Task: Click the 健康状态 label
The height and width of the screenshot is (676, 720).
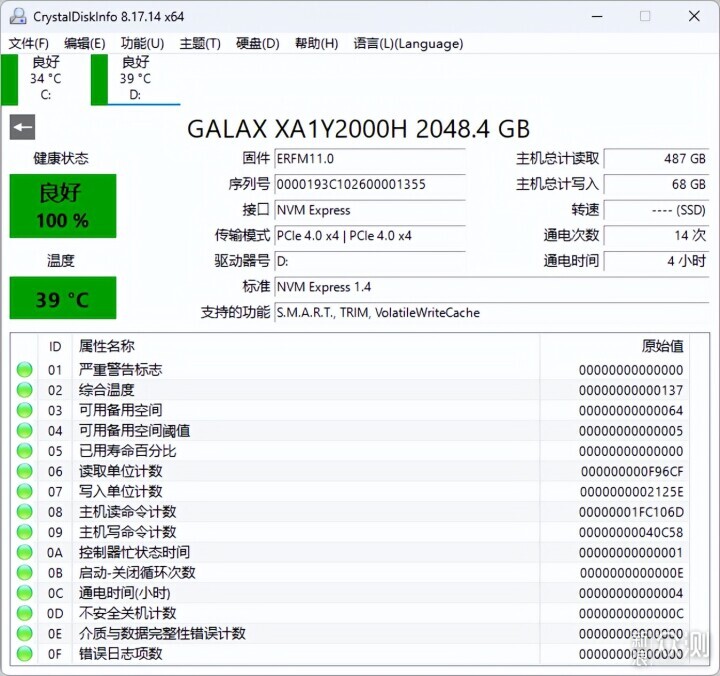Action: 61,158
